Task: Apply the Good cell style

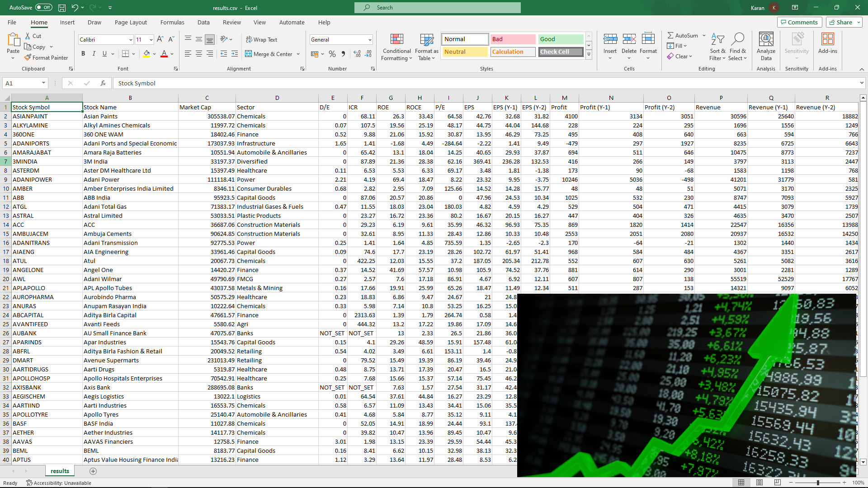Action: (561, 39)
